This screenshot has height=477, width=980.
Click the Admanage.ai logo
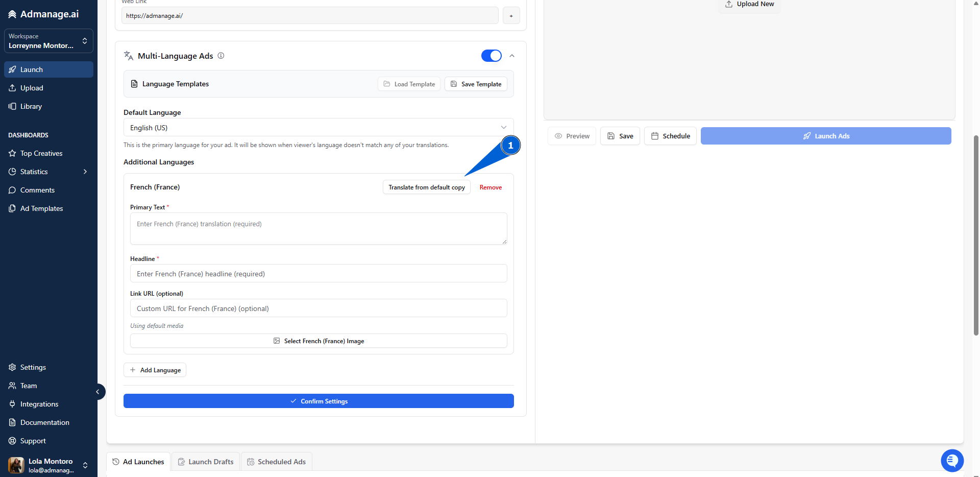pos(43,14)
